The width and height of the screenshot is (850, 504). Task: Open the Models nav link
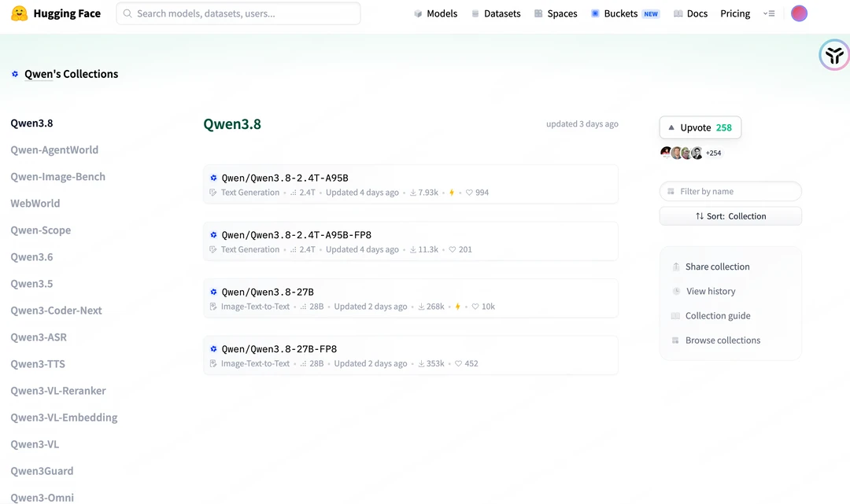click(x=435, y=13)
